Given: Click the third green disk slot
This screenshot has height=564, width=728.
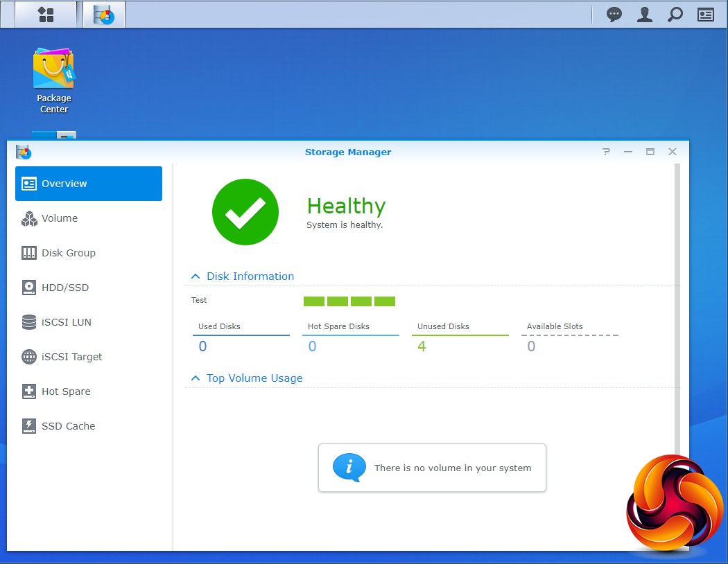Looking at the screenshot, I should (361, 301).
